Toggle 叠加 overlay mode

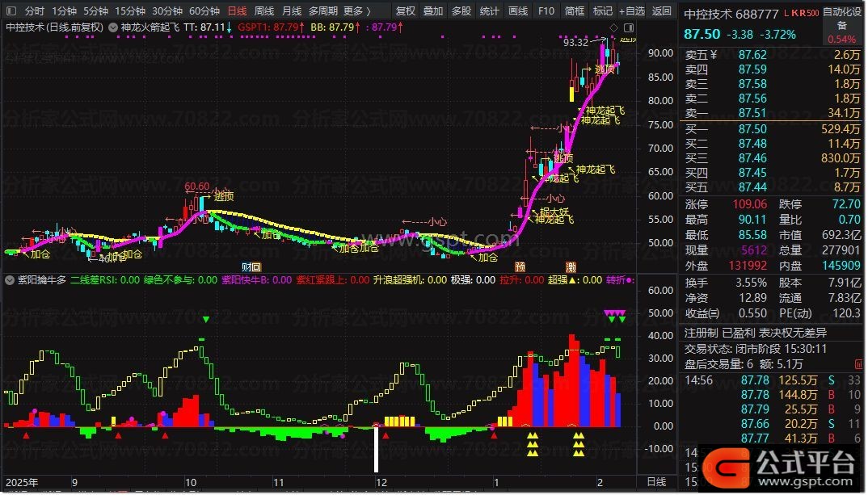point(433,11)
